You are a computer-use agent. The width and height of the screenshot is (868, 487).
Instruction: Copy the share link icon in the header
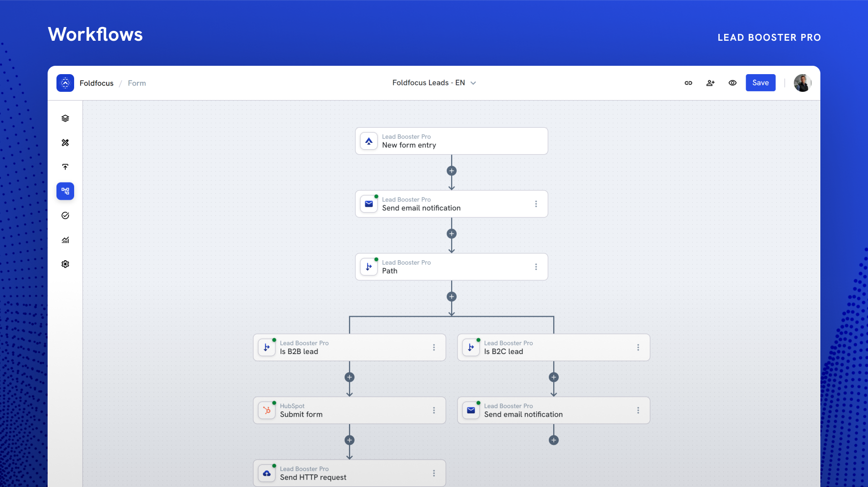click(688, 83)
